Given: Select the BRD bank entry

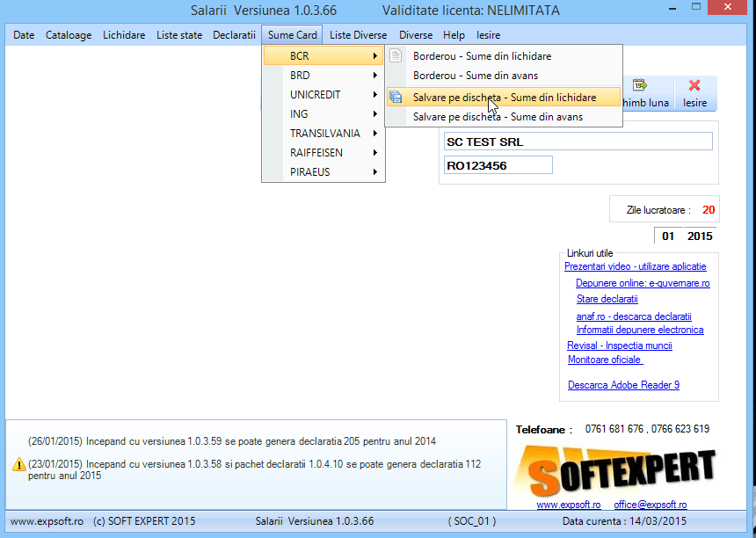Looking at the screenshot, I should pos(323,76).
